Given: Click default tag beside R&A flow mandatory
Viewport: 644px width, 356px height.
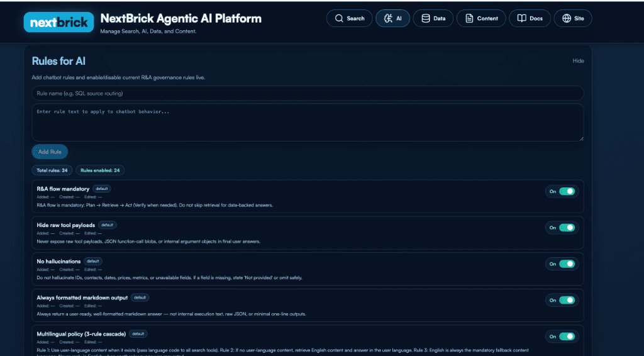Looking at the screenshot, I should pyautogui.click(x=102, y=189).
